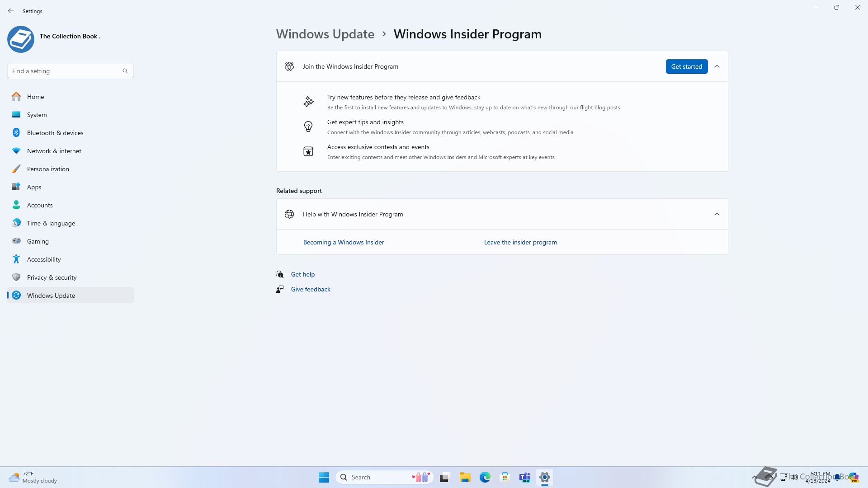Screen dimensions: 868x488
Task: Click the Get help chat icon
Action: click(x=280, y=274)
